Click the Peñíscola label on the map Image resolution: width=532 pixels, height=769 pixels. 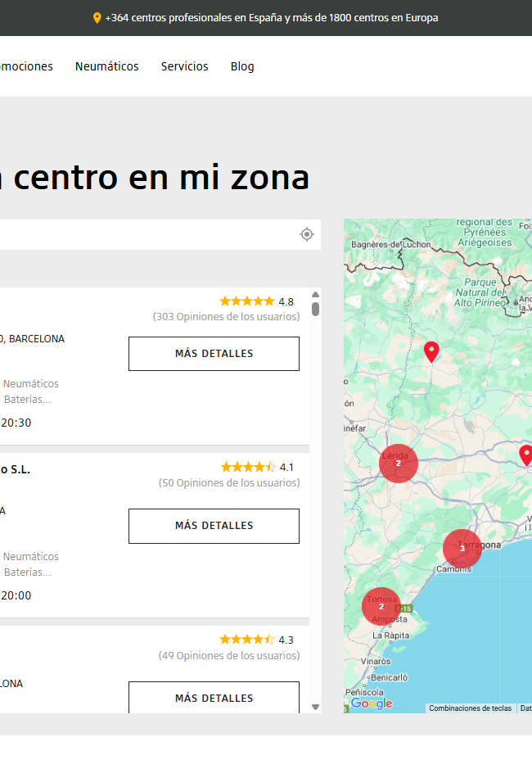(x=364, y=692)
